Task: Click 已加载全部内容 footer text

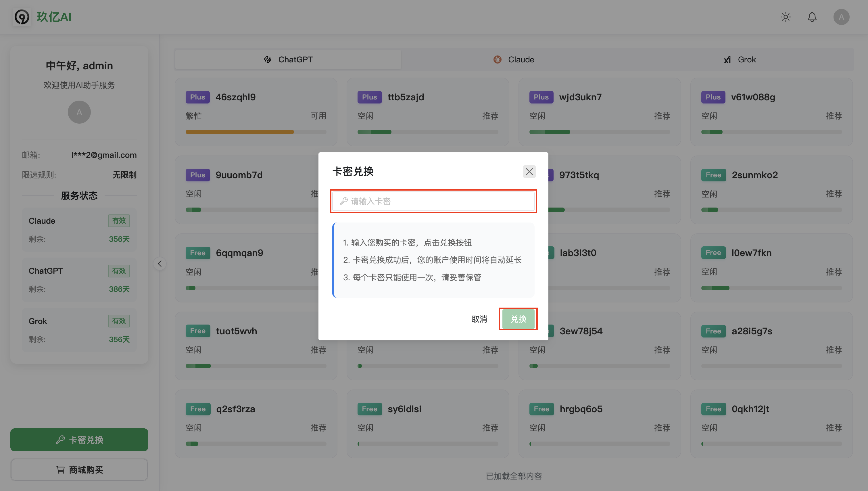Action: [x=514, y=476]
